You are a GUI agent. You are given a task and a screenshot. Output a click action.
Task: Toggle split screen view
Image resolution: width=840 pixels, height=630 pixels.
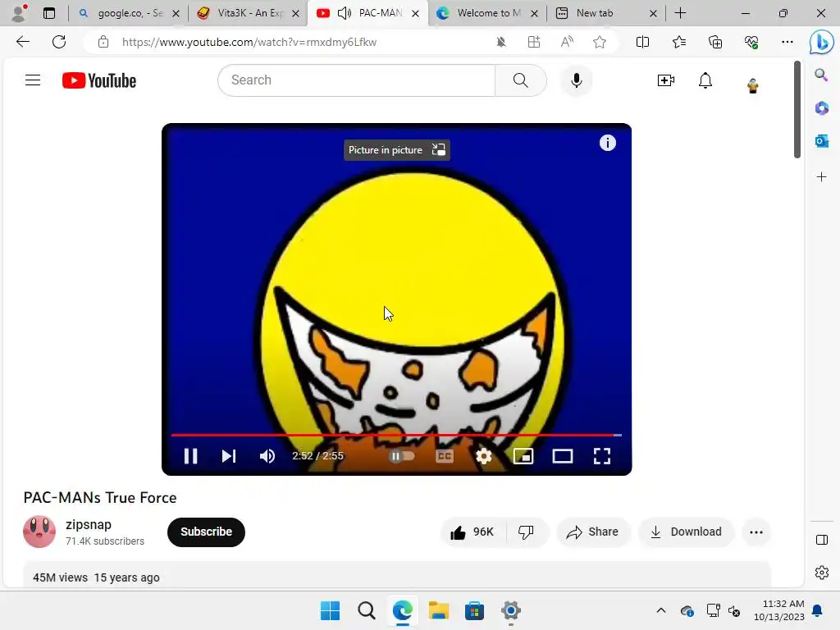click(642, 42)
